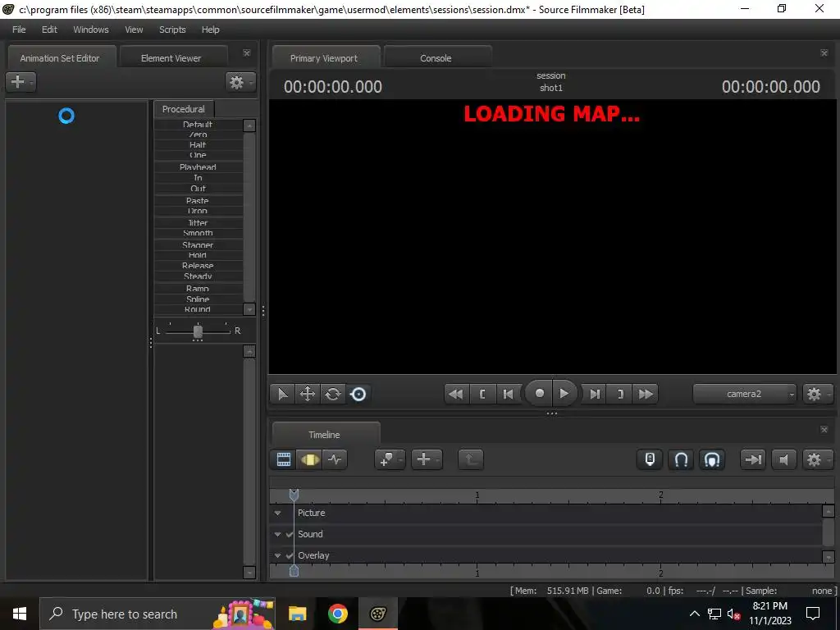Show hidden system tray icons
Screen dimensions: 840x630
(694, 614)
